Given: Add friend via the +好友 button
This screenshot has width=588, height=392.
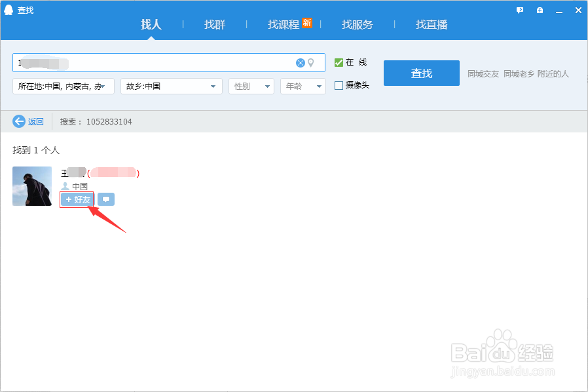Looking at the screenshot, I should pyautogui.click(x=77, y=199).
